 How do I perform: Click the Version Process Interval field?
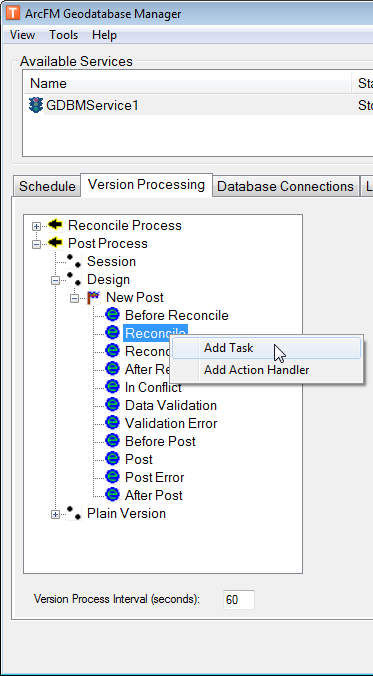click(x=239, y=600)
